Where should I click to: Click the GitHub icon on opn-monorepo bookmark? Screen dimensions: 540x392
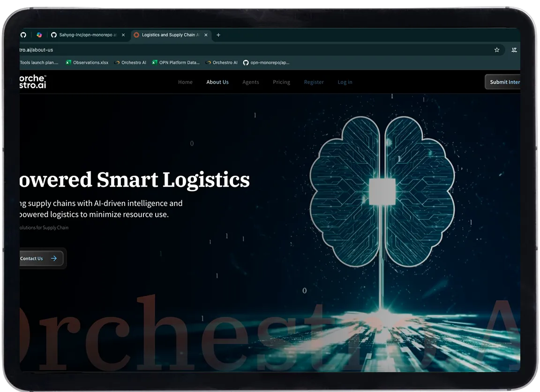click(x=246, y=62)
